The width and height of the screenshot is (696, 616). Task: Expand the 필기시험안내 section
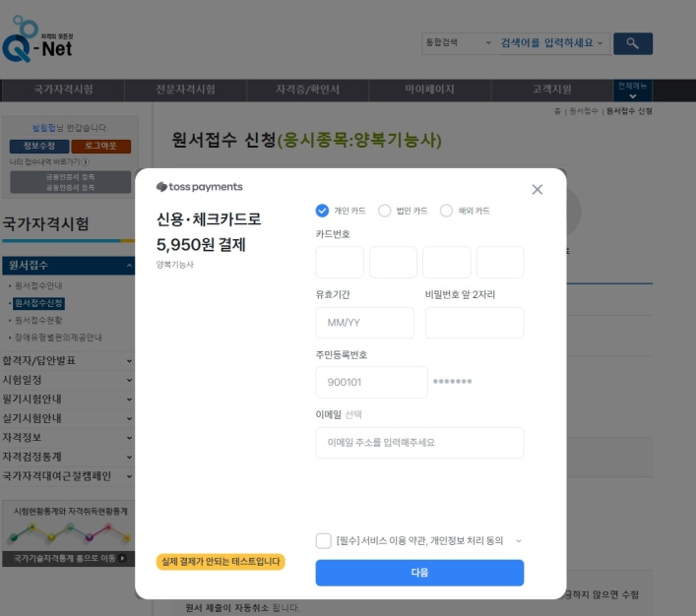click(68, 399)
